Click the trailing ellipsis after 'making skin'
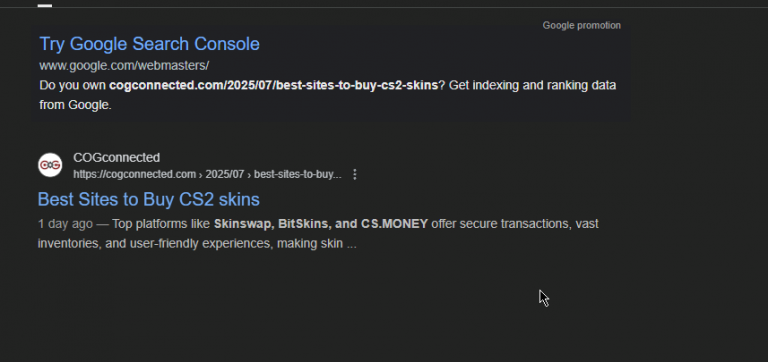This screenshot has height=362, width=768. point(351,244)
